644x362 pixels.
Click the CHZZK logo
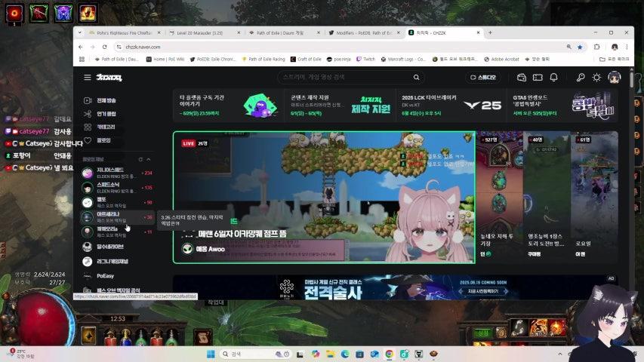109,77
